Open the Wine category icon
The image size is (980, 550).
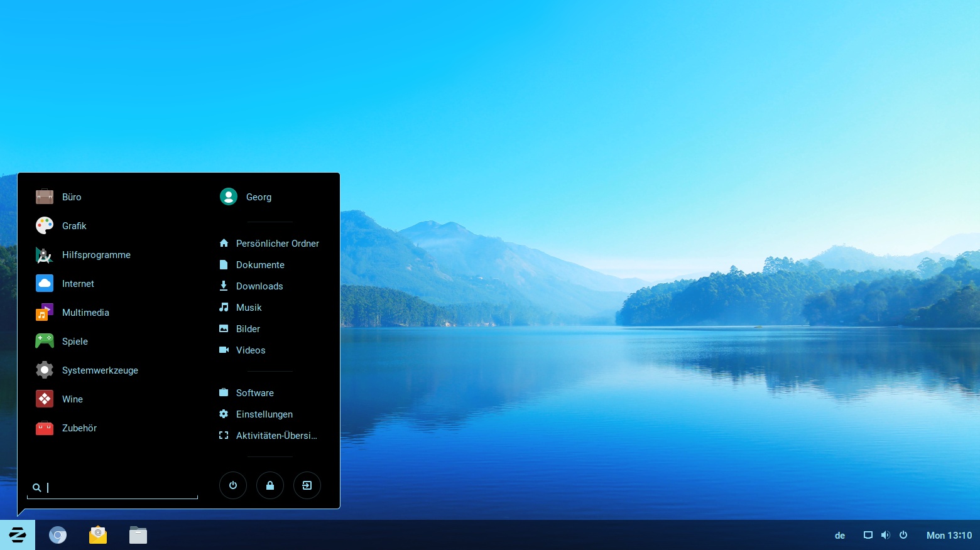point(45,399)
